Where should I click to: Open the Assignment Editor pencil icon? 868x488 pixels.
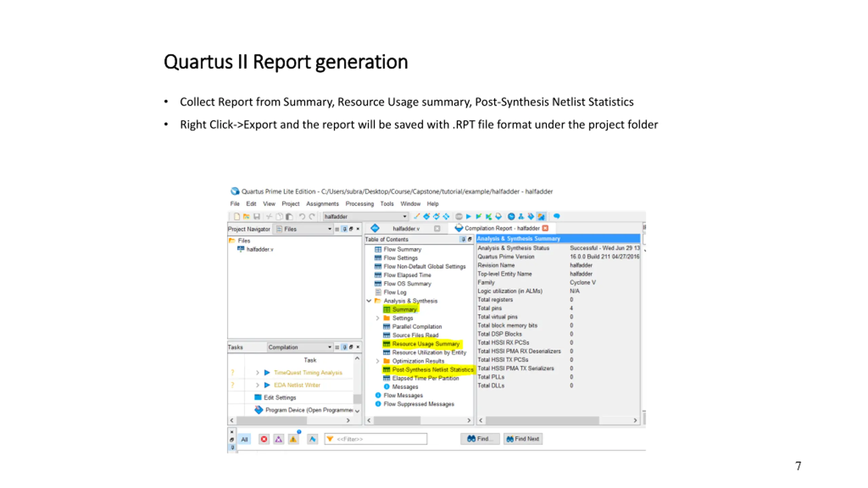tap(417, 216)
